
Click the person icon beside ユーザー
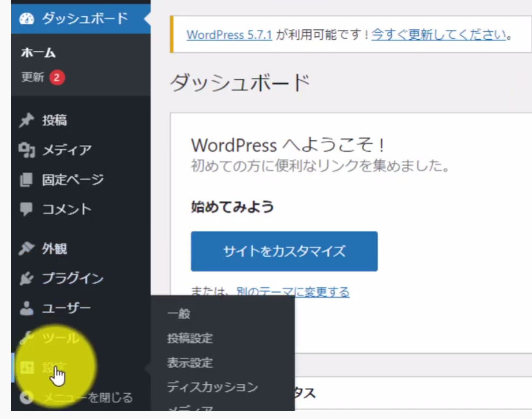[x=27, y=308]
